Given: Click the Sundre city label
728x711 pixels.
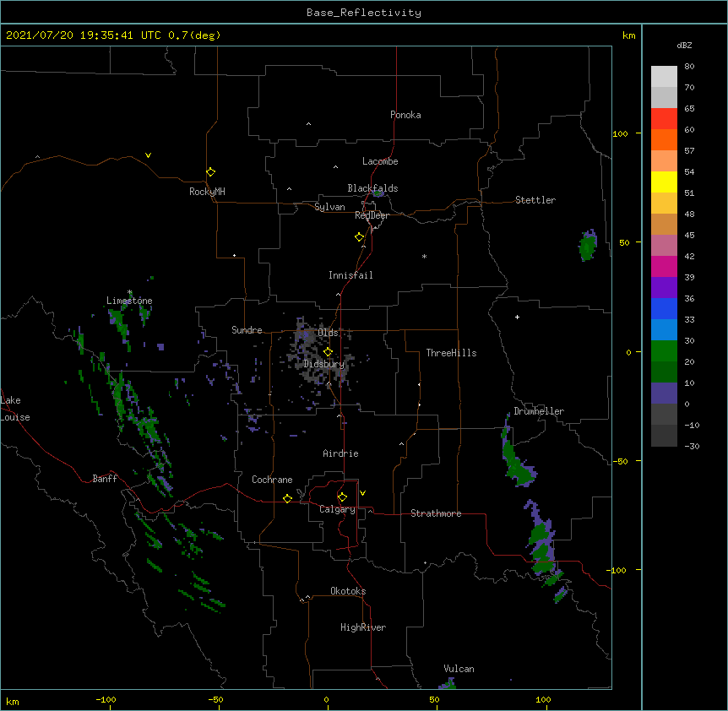Looking at the screenshot, I should 247,330.
